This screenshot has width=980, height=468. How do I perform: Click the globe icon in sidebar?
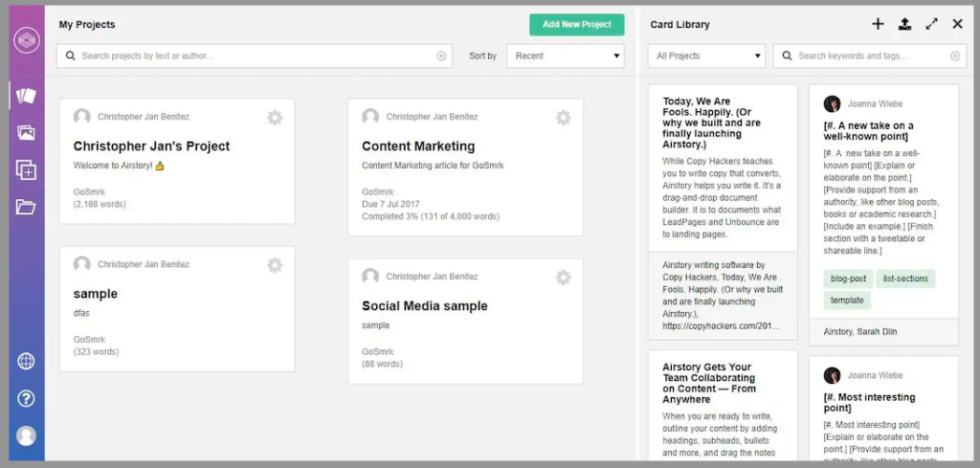click(x=26, y=361)
